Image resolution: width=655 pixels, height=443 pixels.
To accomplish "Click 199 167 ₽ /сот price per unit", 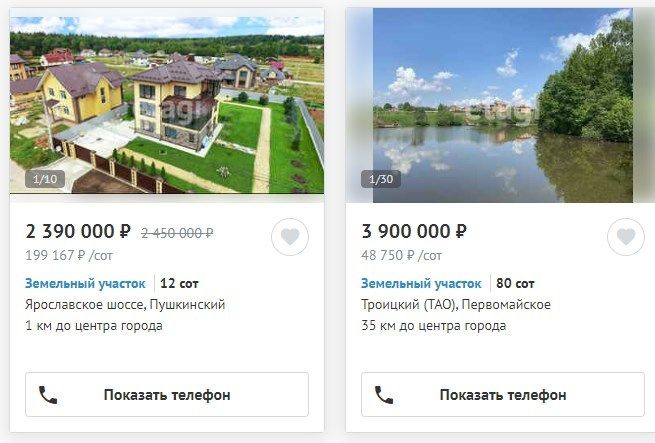I will pos(69,255).
